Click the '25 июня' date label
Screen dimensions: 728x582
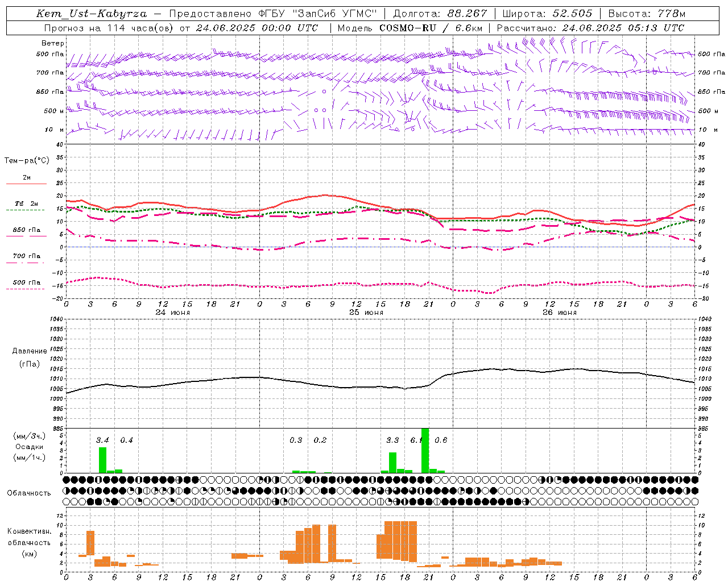[366, 313]
